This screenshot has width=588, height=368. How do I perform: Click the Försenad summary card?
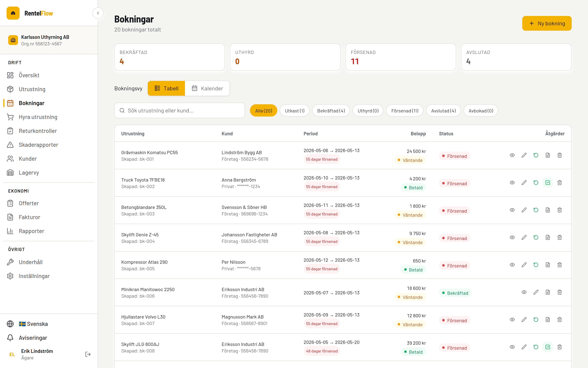(x=401, y=57)
